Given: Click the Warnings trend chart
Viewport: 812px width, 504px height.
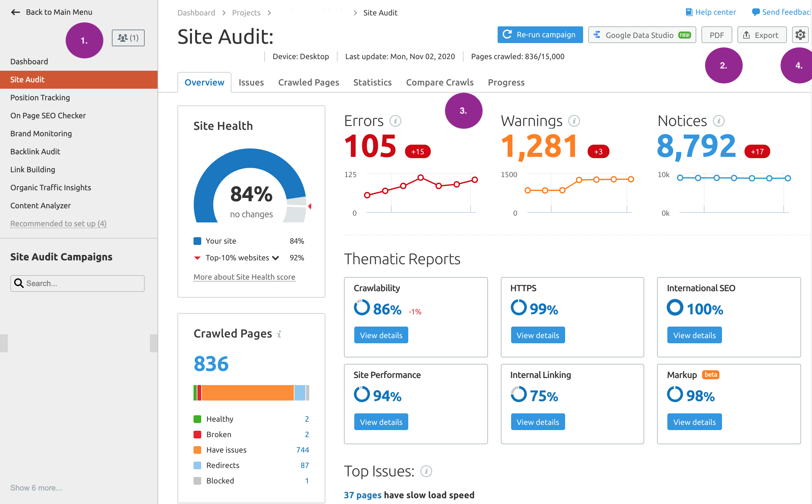Looking at the screenshot, I should [579, 193].
